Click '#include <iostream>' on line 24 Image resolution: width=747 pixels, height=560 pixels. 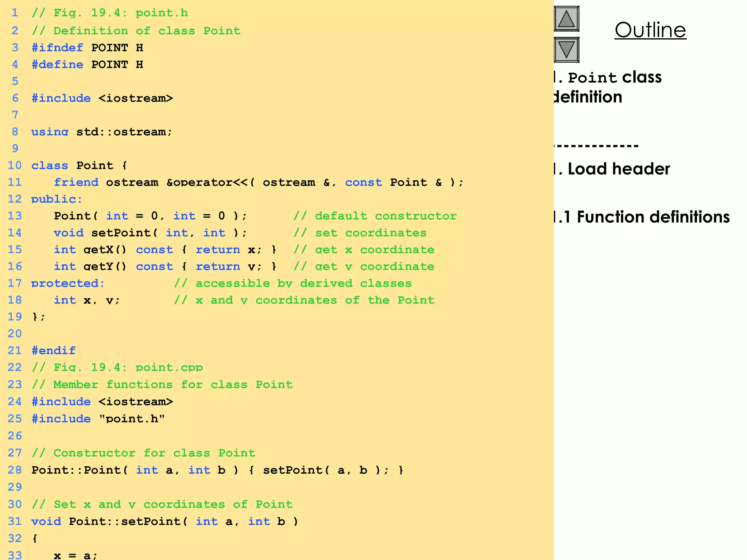(102, 402)
